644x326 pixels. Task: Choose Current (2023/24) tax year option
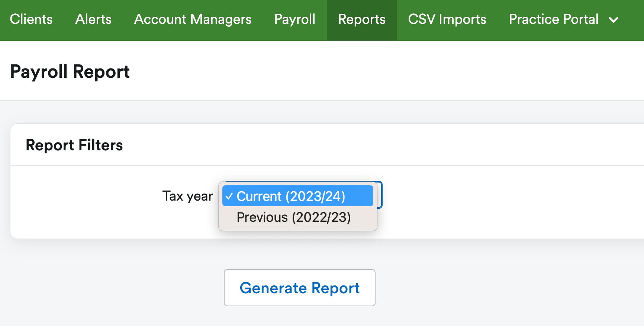[x=298, y=196]
